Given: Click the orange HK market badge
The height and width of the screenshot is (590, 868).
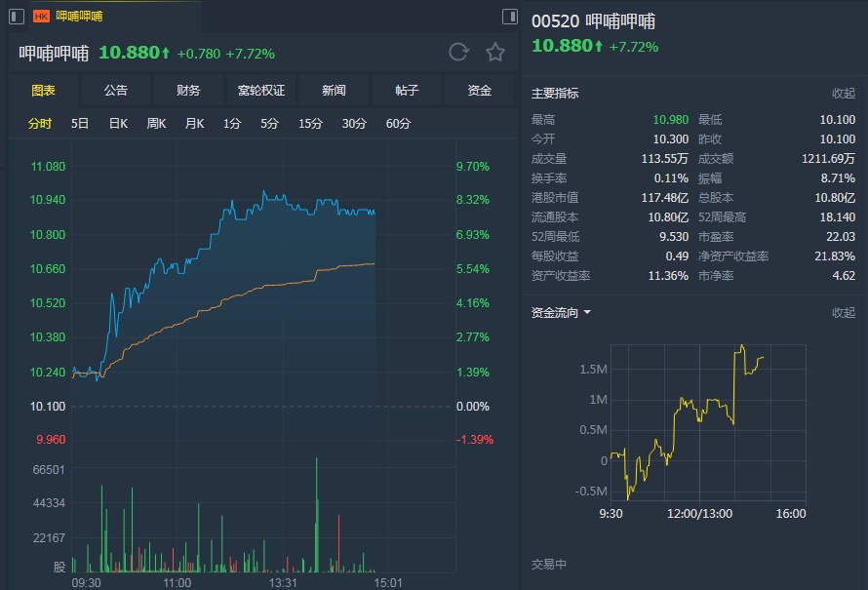Looking at the screenshot, I should click(x=42, y=16).
